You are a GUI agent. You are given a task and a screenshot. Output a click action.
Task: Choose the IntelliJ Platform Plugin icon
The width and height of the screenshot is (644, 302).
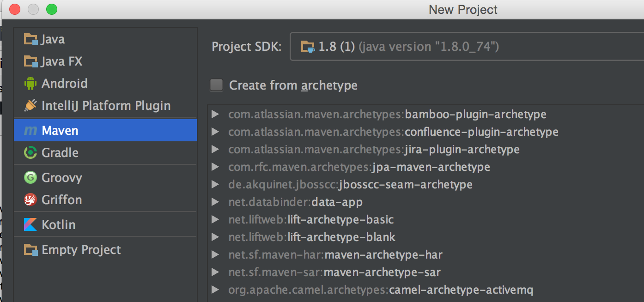(x=30, y=106)
